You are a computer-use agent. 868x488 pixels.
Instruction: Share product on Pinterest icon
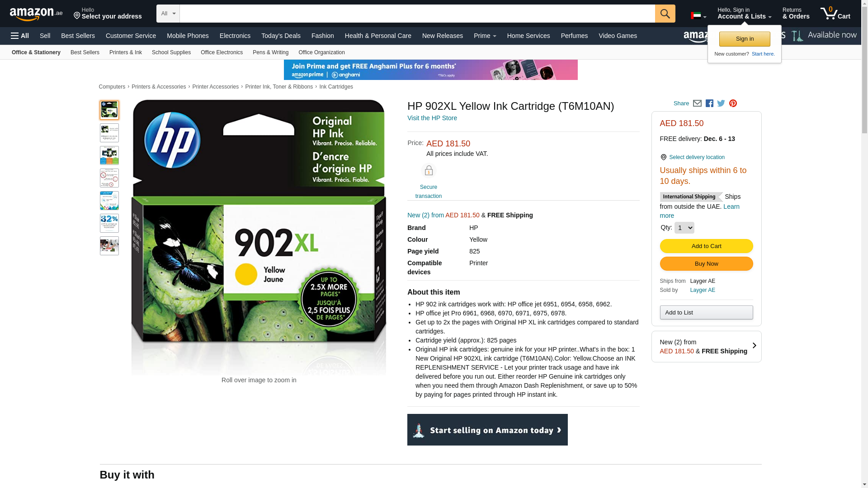pos(733,103)
